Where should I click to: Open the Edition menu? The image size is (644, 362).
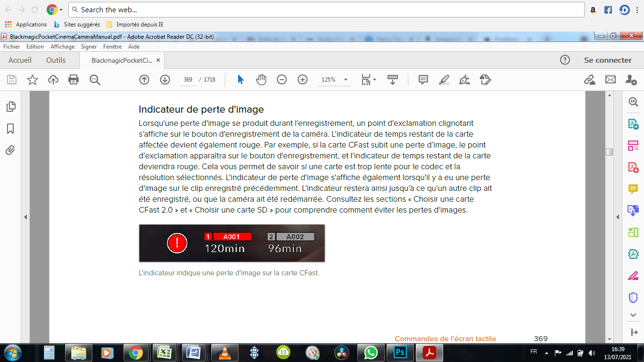coord(35,47)
